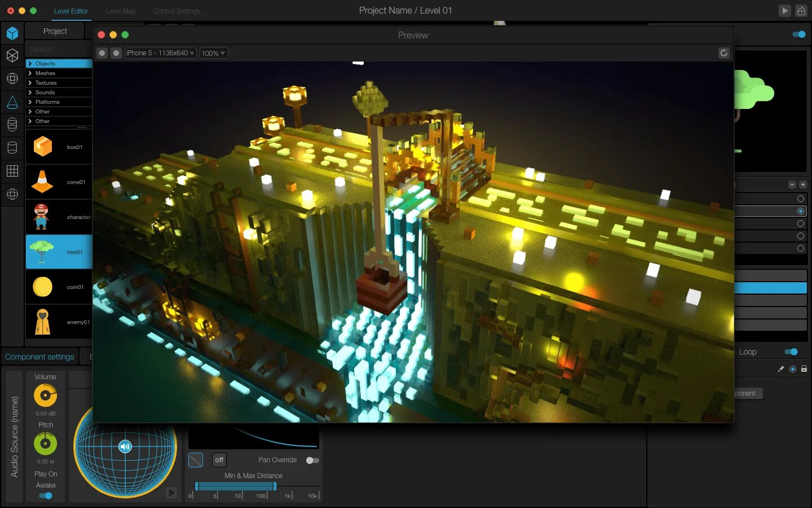Screen dimensions: 812x508
Task: Click the Search field in Project panel
Action: (x=59, y=49)
